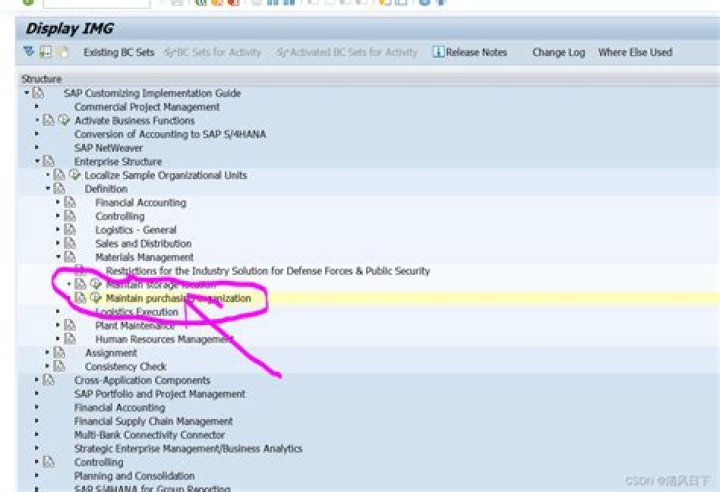Open documentation icon for Logistics - General

(69, 230)
